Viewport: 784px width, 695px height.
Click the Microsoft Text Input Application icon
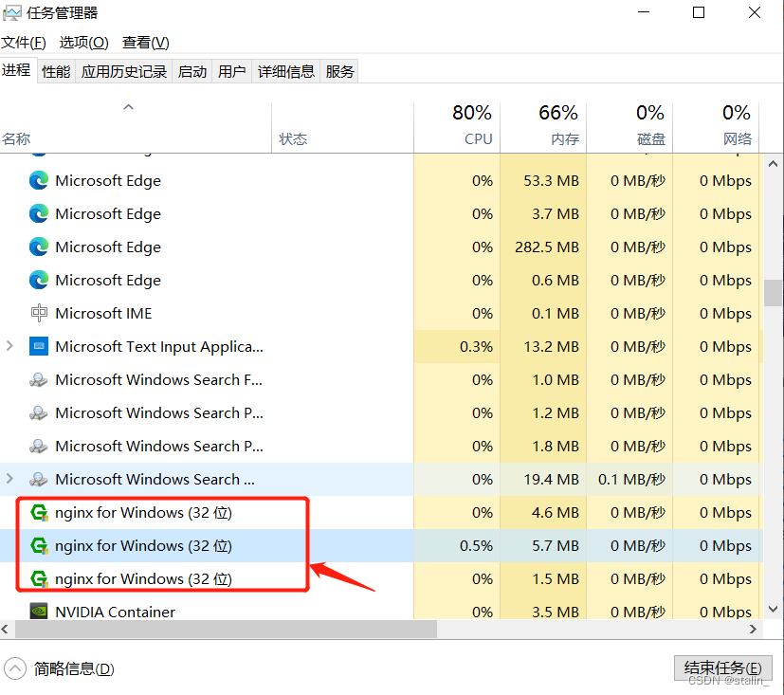(x=39, y=346)
